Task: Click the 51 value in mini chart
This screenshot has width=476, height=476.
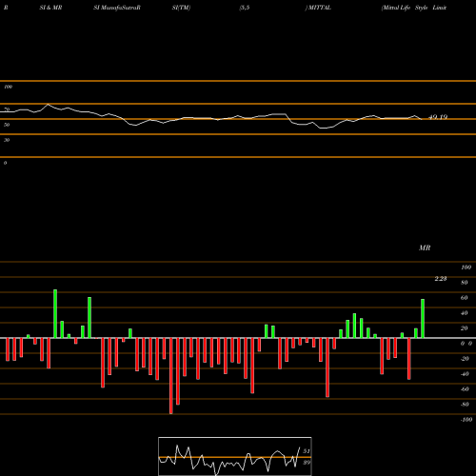Action: (x=307, y=451)
